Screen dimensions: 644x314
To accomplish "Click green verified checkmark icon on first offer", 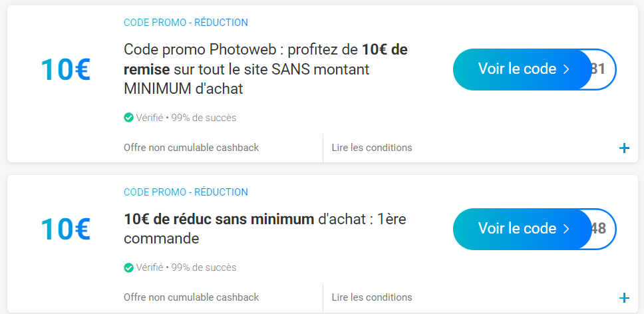I will point(128,118).
